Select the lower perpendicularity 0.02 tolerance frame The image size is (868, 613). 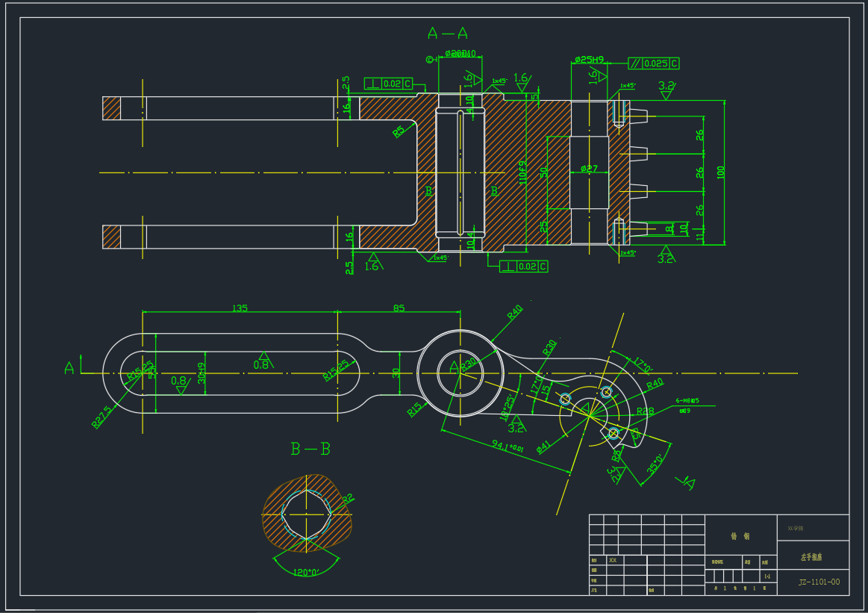[523, 267]
